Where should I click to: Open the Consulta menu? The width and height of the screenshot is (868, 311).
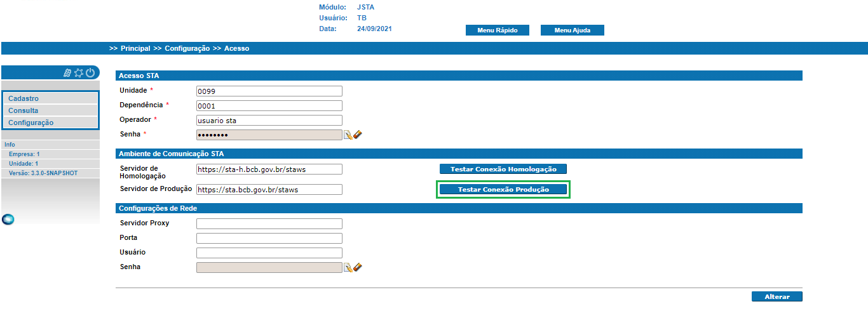pos(51,110)
